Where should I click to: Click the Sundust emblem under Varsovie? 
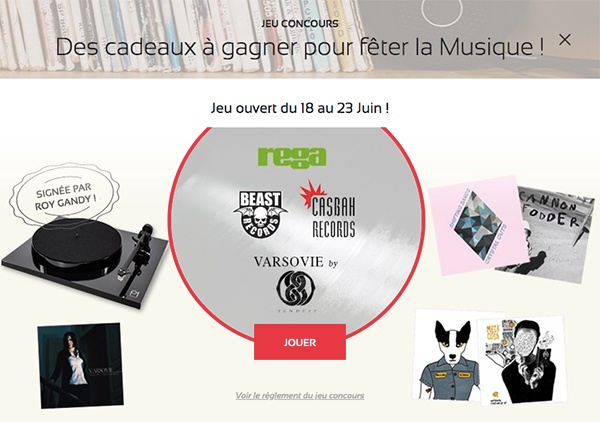pos(296,292)
